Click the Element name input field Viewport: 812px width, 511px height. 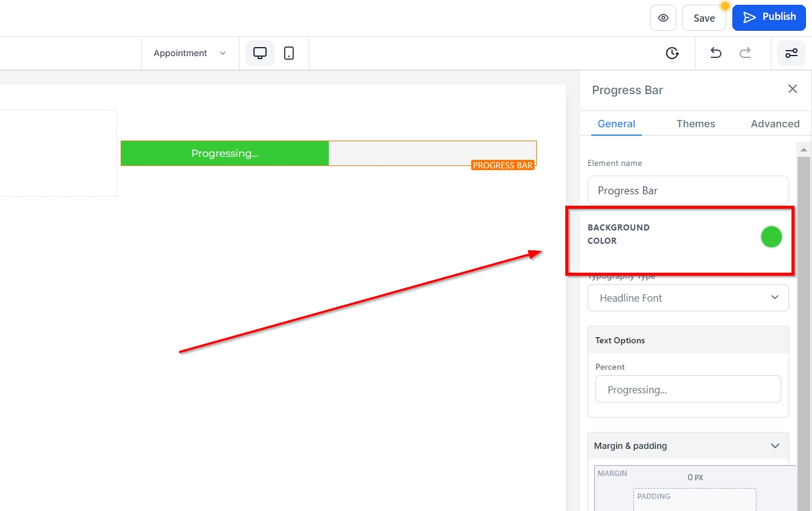click(688, 191)
